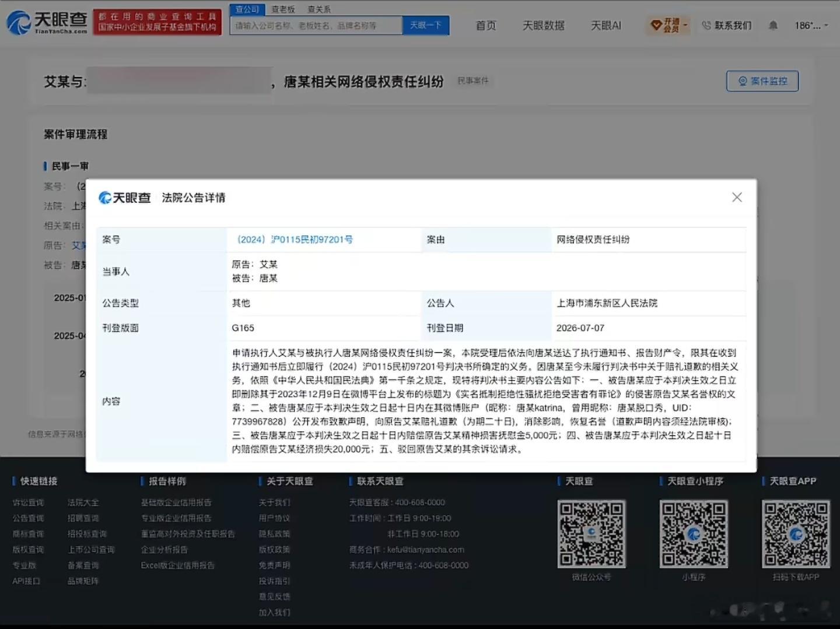The height and width of the screenshot is (629, 840).
Task: Select the 刊登日期 value 2026-07-07
Action: 580,328
